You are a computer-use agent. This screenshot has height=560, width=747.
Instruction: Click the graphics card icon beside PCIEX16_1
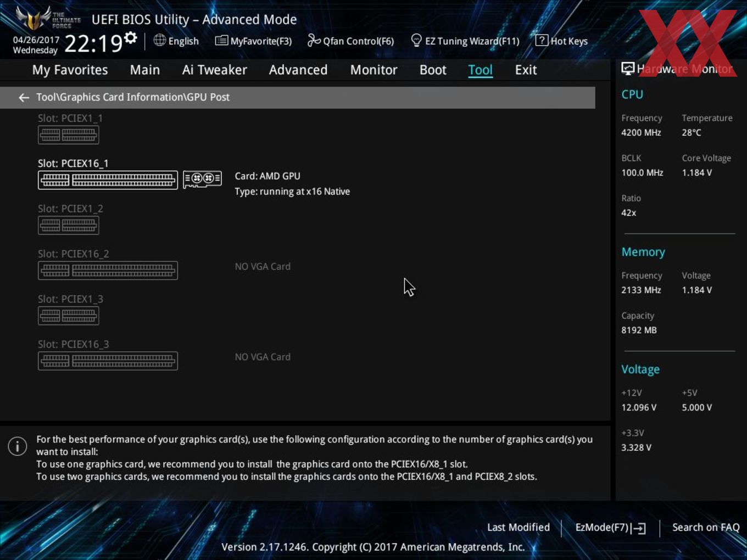pos(202,179)
